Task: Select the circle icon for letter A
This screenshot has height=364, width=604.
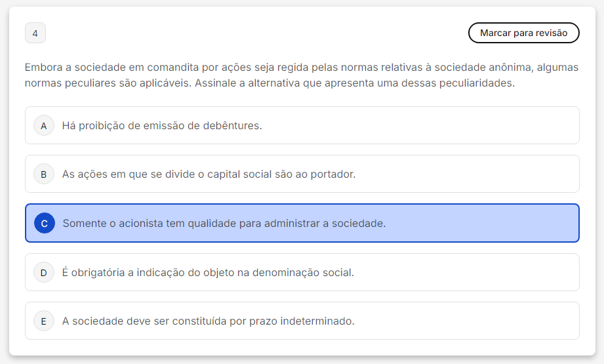Action: [x=44, y=125]
